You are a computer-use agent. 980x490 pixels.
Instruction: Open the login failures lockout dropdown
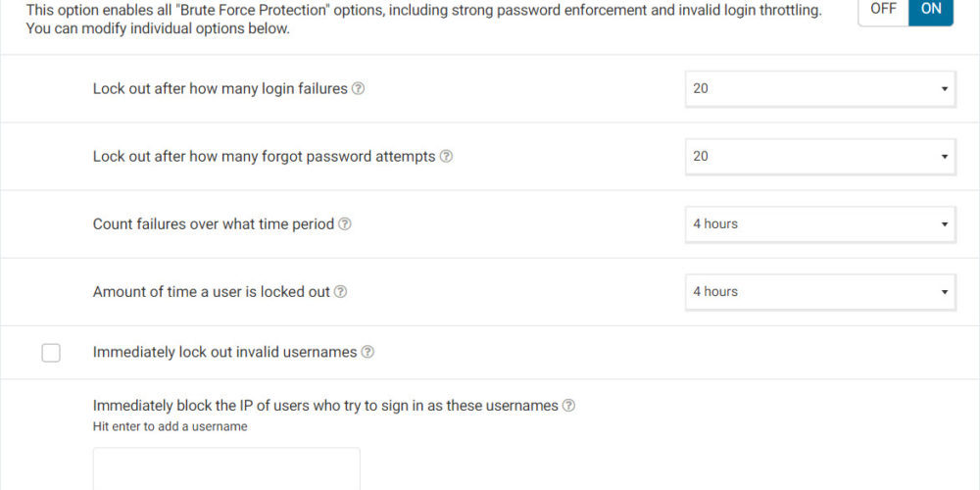click(x=819, y=89)
